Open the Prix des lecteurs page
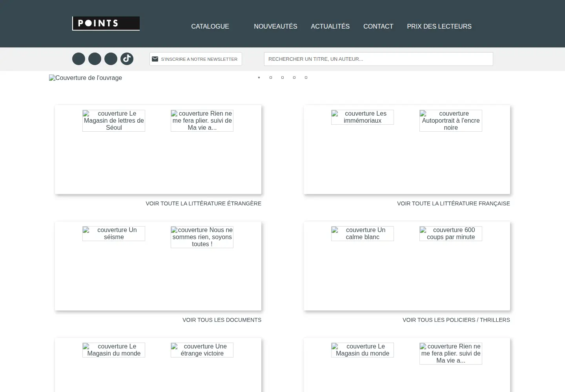Image resolution: width=565 pixels, height=392 pixels. [x=439, y=26]
